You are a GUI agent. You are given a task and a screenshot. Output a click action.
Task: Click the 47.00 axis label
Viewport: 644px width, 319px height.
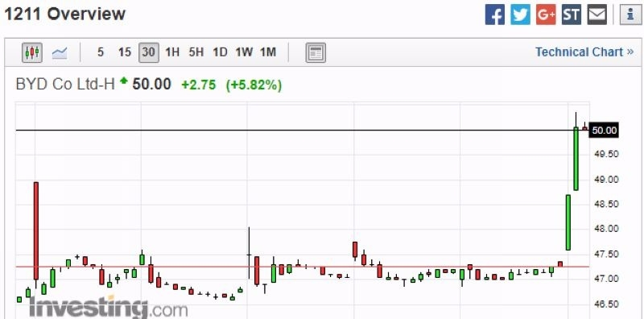[x=606, y=279]
